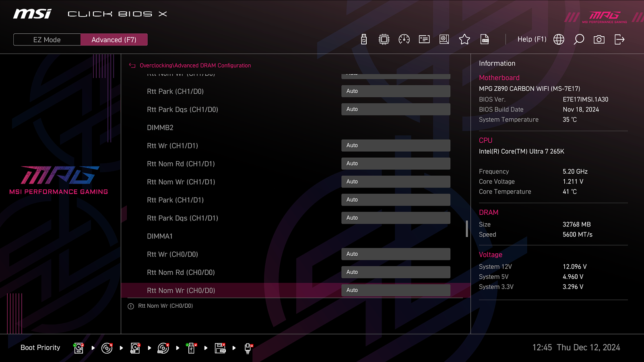Open Rtt Park (CH1/D0) Auto dropdown

(396, 91)
